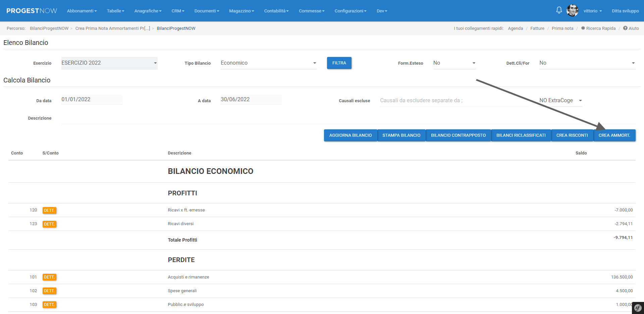Click the CREA AMMORT. button
The width and height of the screenshot is (644, 314).
614,135
